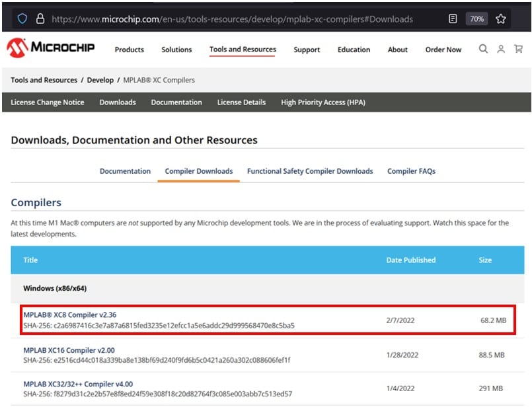Expand the Products menu

coord(129,50)
